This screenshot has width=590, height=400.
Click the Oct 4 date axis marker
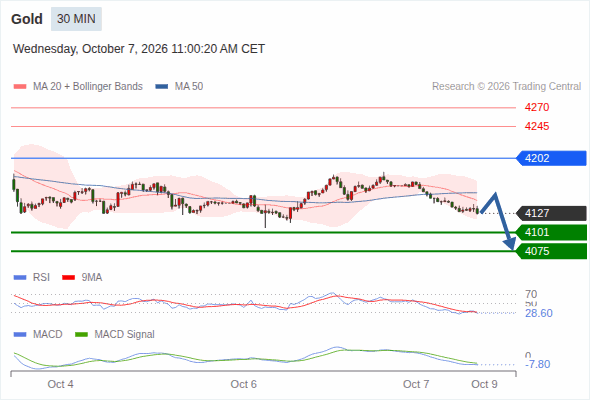coord(60,384)
